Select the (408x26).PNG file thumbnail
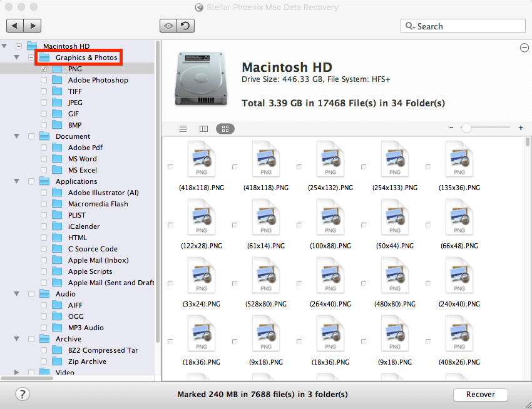This screenshot has width=532, height=409. click(459, 333)
